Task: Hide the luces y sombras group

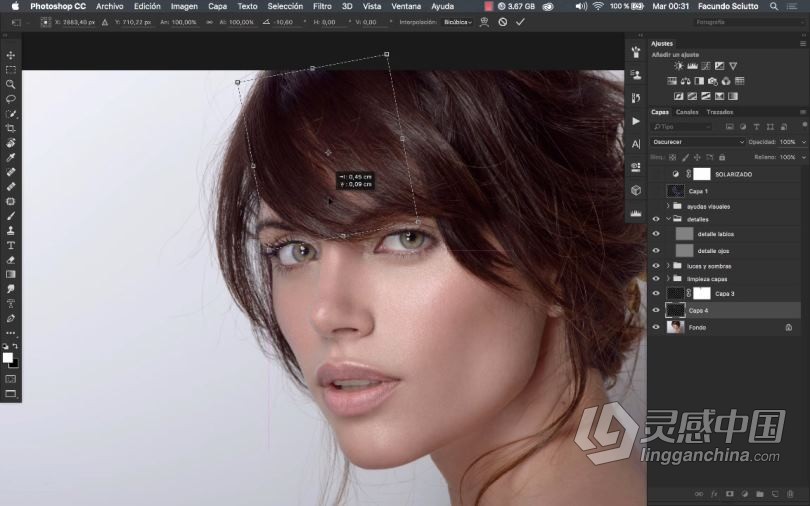Action: point(656,266)
